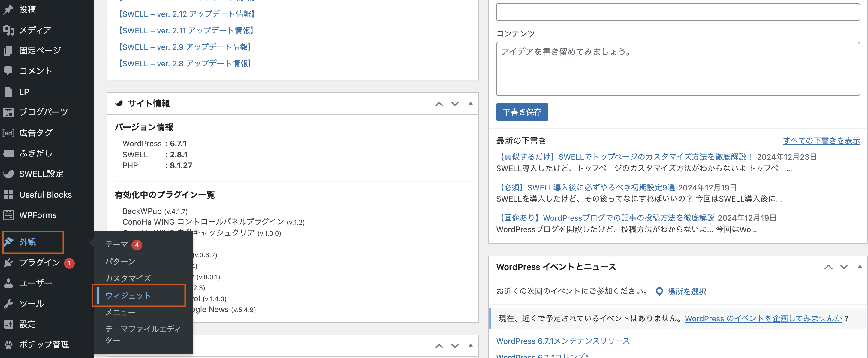868x358 pixels.
Task: Click the location pin icon beside 場所を選択
Action: [x=659, y=292]
